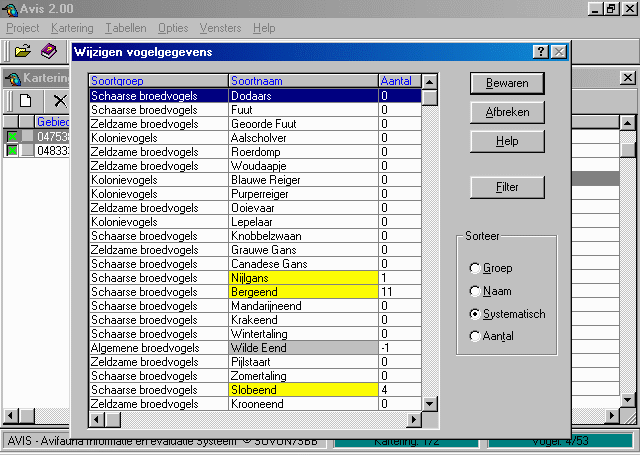Click the new document icon in Kartering window
Screen dimensions: 640x455
[x=26, y=100]
